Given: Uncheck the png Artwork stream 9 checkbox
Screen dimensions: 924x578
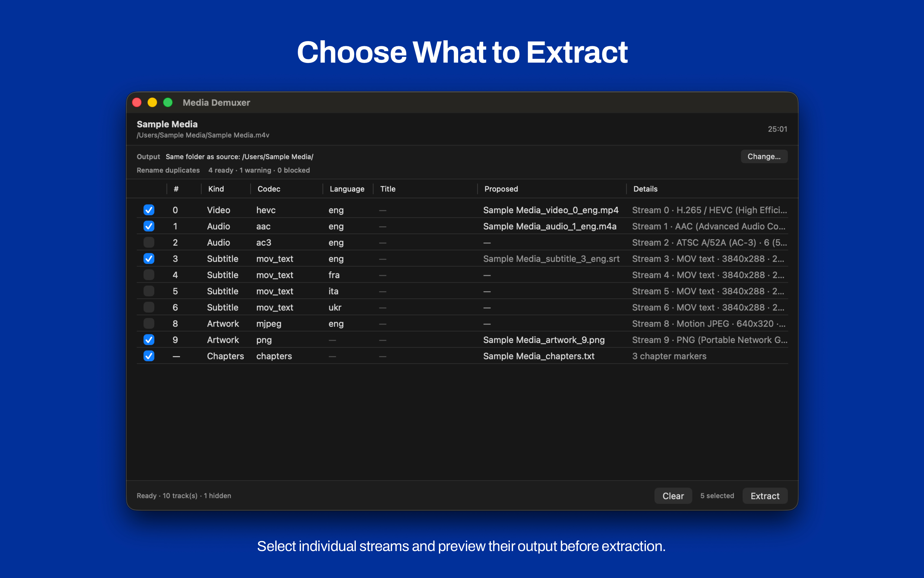Looking at the screenshot, I should point(149,340).
